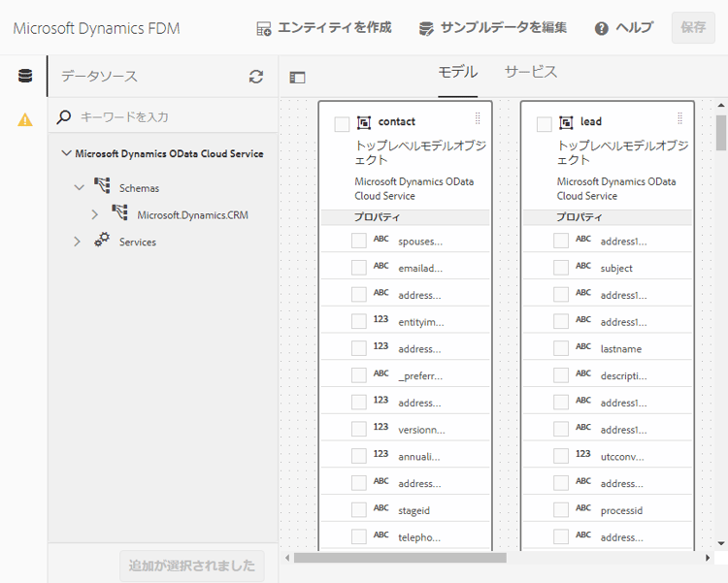Select the Microsoft.Dynamics.CRM tree item
Viewport: 728px width, 583px height.
(x=192, y=215)
